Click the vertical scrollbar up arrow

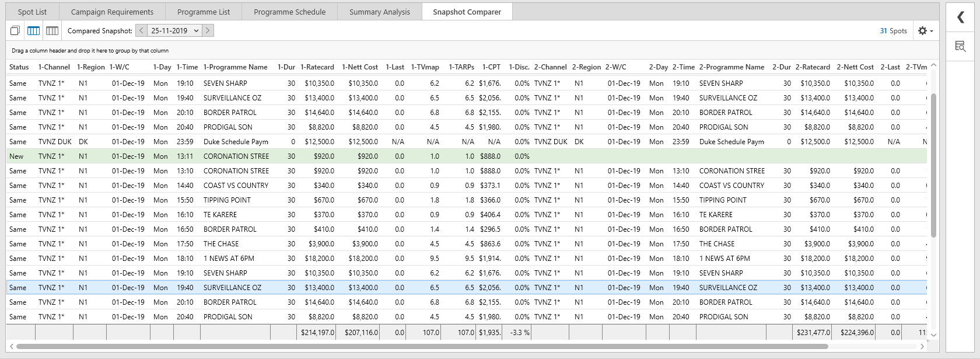[x=933, y=65]
